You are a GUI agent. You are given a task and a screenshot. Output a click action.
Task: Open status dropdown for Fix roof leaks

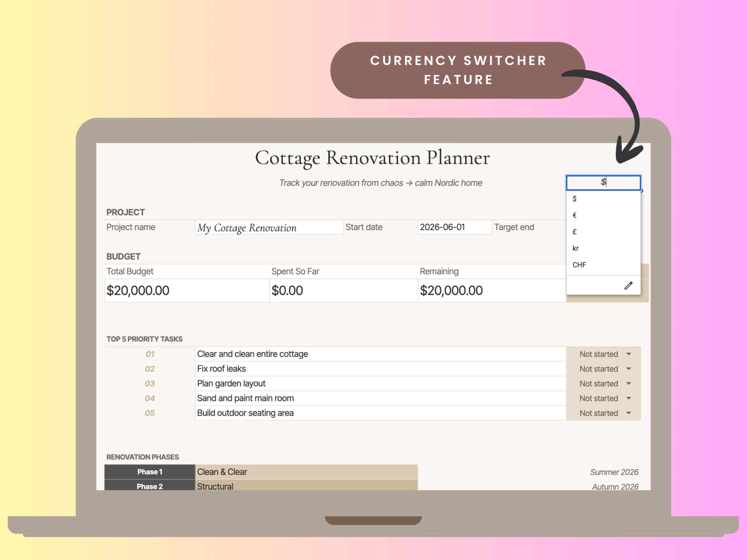[629, 369]
